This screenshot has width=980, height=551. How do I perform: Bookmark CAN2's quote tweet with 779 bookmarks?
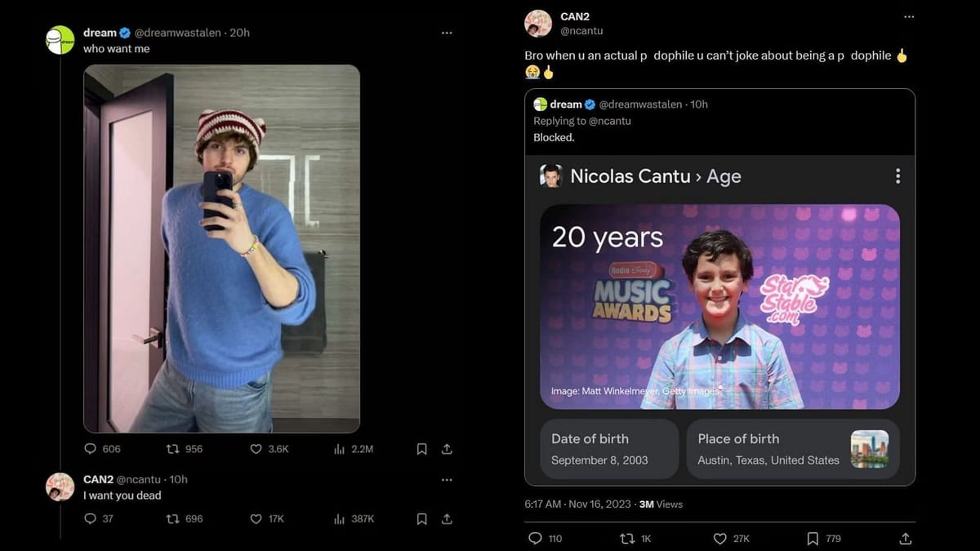click(x=813, y=539)
